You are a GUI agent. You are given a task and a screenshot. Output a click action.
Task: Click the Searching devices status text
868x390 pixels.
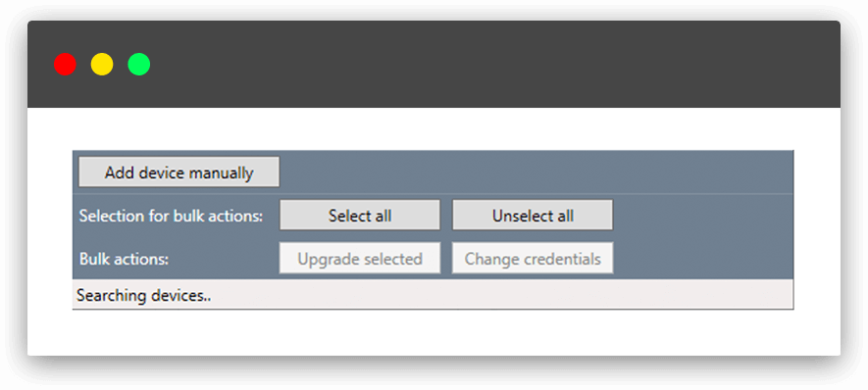[x=144, y=296]
